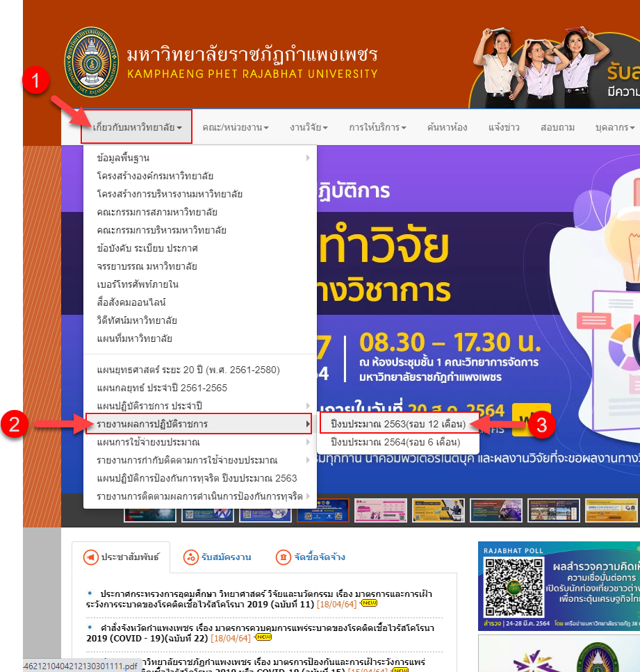Open the เกี่ยวกับมหาวิทยาลัย navigation dropdown

pyautogui.click(x=137, y=127)
